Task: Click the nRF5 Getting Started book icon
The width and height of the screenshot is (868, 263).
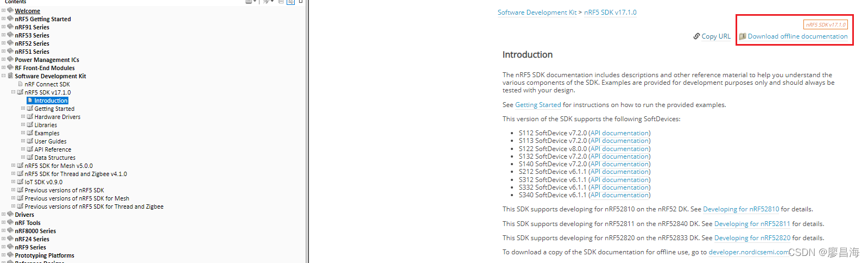Action: click(x=10, y=18)
